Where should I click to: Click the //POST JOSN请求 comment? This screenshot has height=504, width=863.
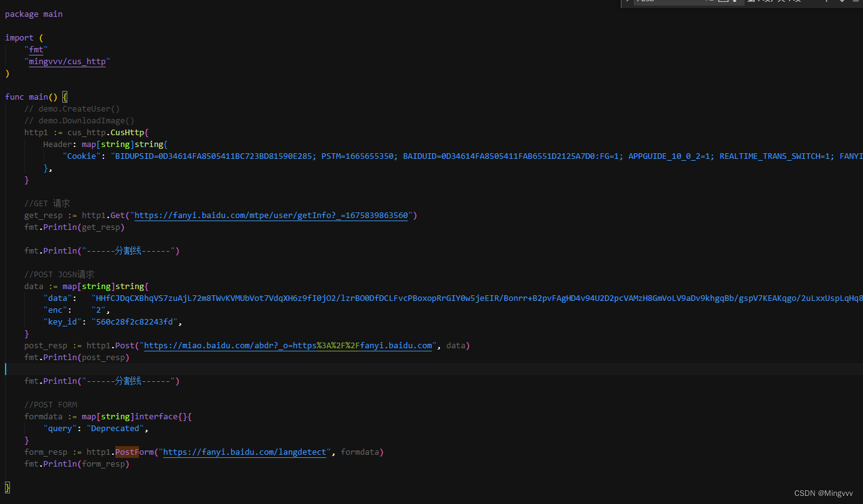(x=60, y=275)
